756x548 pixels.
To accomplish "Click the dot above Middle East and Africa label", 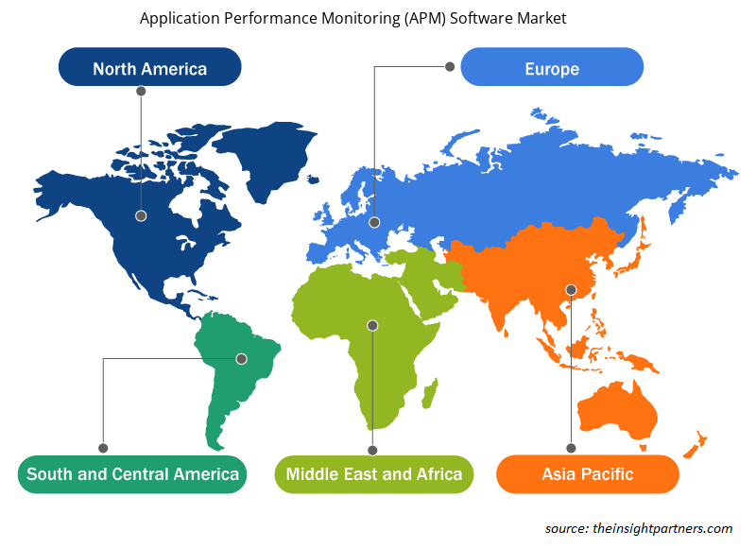I will tap(372, 450).
